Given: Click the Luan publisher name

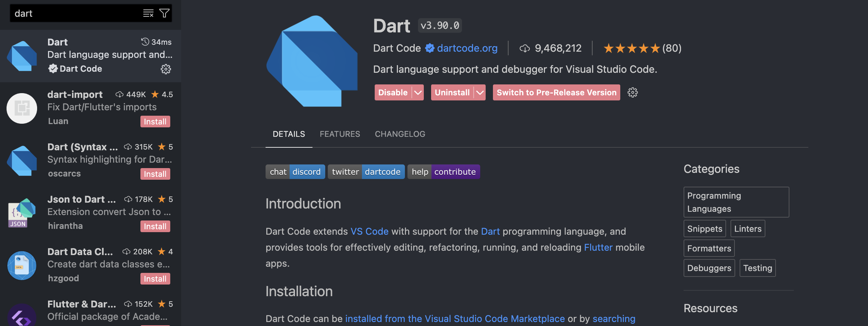Looking at the screenshot, I should [58, 121].
